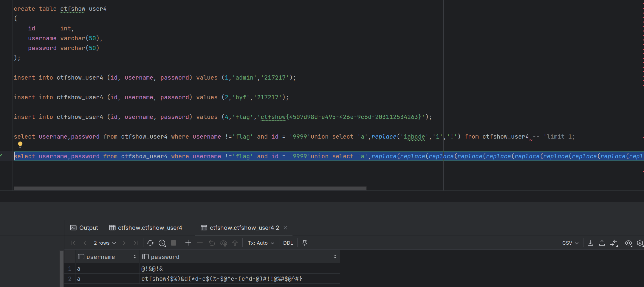Click the '@!&@!&' password cell

(x=240, y=269)
